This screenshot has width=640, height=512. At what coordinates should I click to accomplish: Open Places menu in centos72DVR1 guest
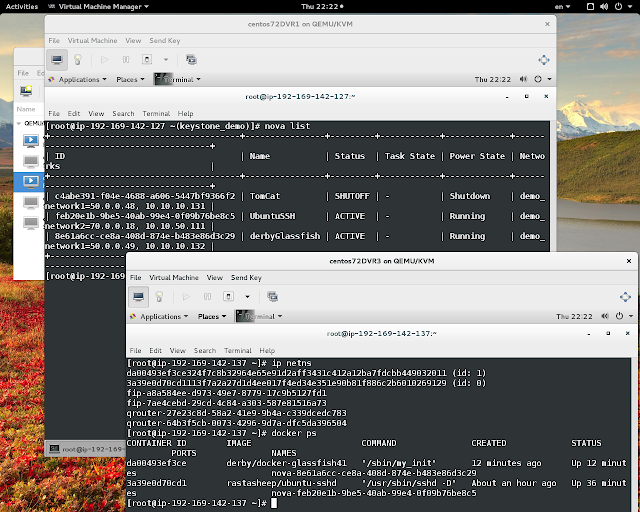pyautogui.click(x=130, y=79)
